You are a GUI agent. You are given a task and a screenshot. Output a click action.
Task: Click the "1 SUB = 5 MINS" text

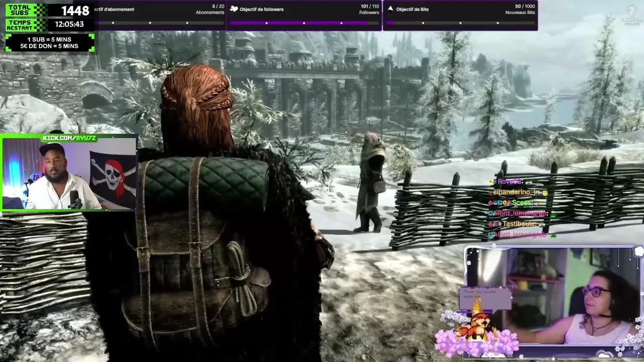point(49,39)
